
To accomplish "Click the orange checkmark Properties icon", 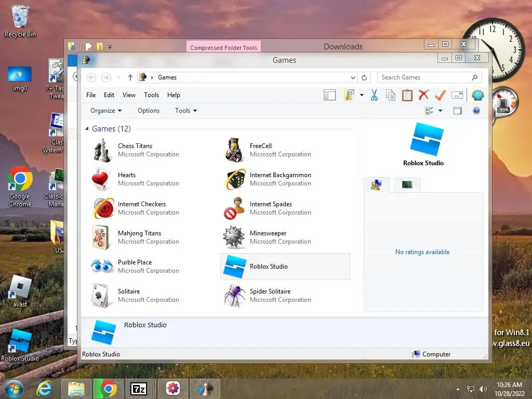I will pos(440,96).
